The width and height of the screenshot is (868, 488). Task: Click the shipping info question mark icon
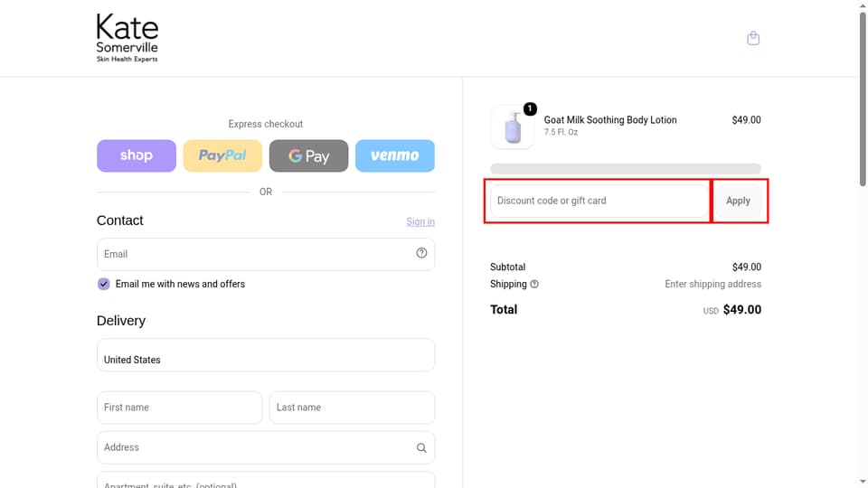pos(534,284)
